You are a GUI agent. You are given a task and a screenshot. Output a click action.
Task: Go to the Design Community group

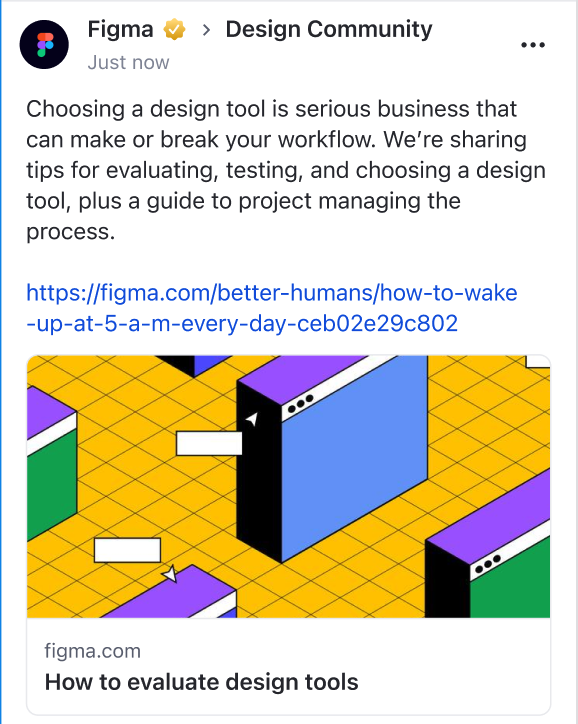(329, 30)
